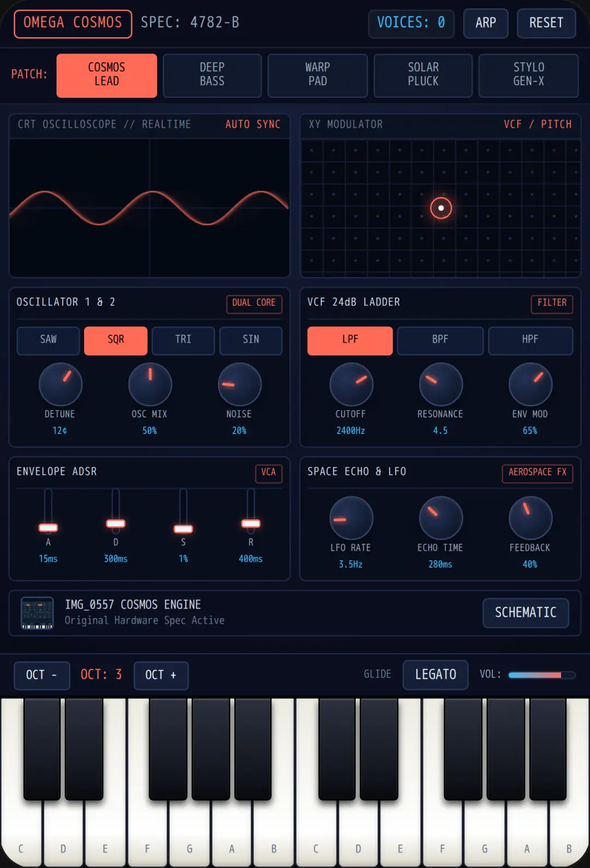The height and width of the screenshot is (868, 590).
Task: Click the ENV MOD knob
Action: [530, 384]
